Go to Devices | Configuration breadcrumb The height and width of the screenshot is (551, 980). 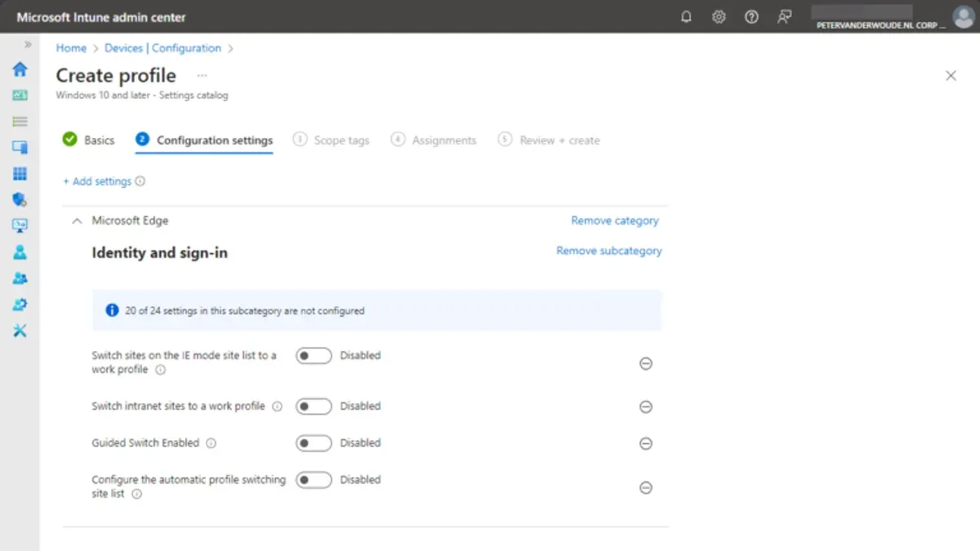pyautogui.click(x=163, y=48)
